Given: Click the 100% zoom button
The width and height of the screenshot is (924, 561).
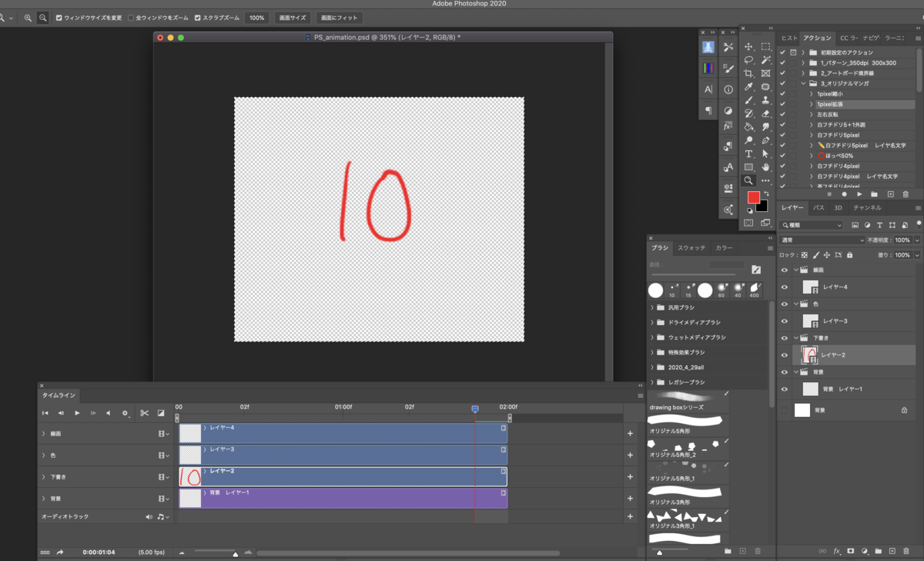Looking at the screenshot, I should (257, 18).
